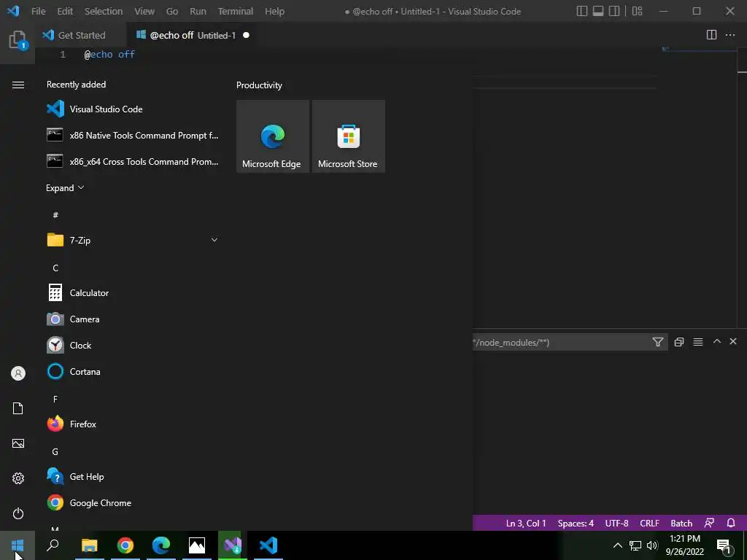Click the Windows Start button
747x560 pixels.
click(x=18, y=545)
